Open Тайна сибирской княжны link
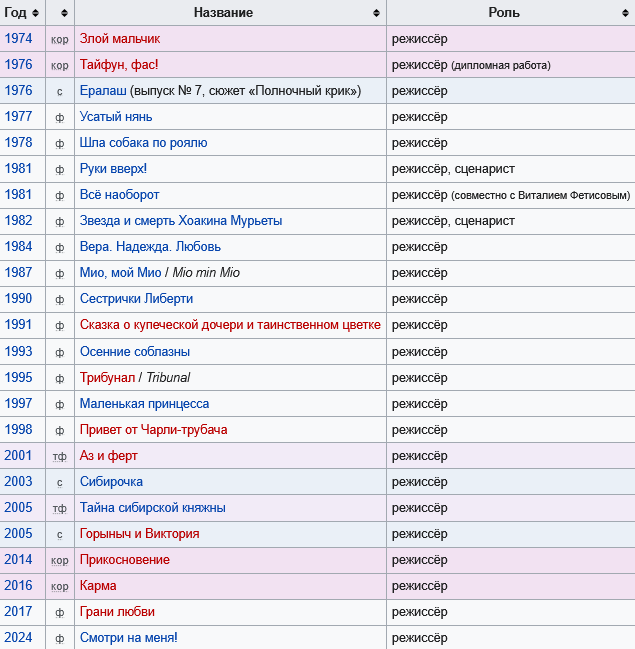This screenshot has height=649, width=635. click(152, 508)
